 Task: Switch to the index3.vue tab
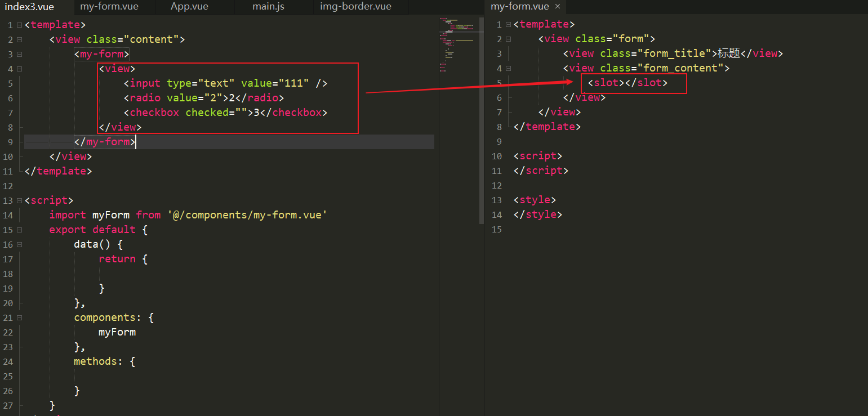(x=29, y=7)
